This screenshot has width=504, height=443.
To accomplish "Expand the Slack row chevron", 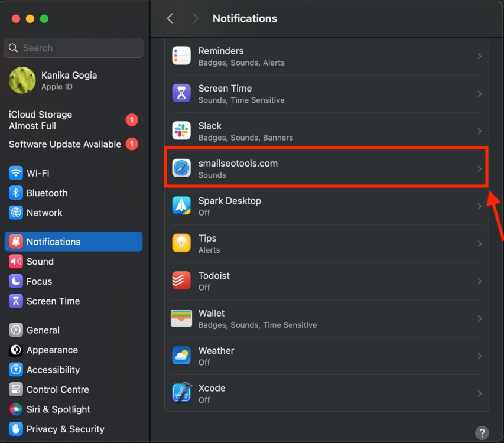I will click(480, 131).
